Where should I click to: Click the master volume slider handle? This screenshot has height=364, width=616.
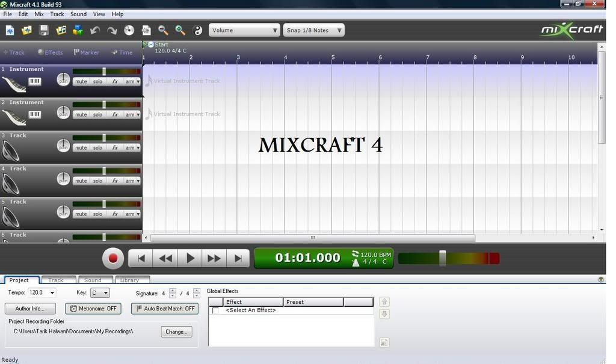tap(443, 258)
